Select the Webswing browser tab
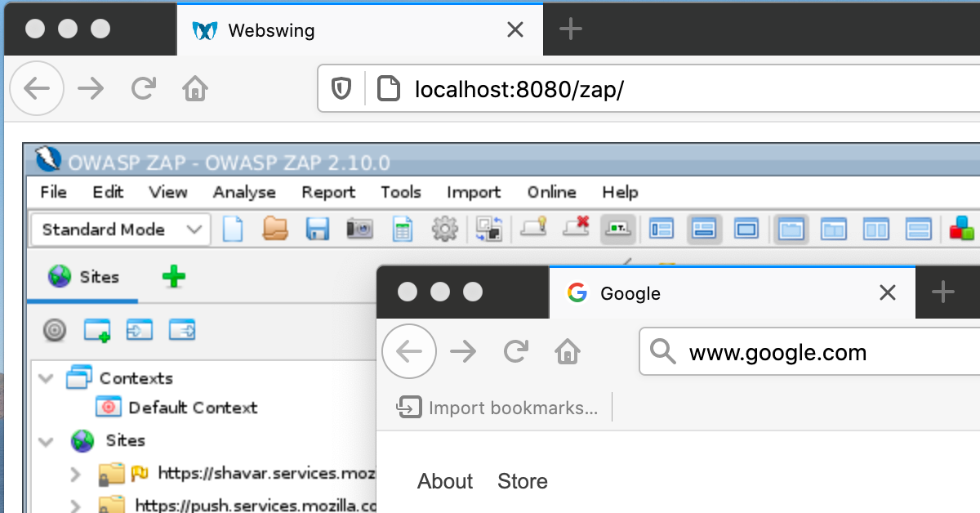The width and height of the screenshot is (980, 513). tap(360, 30)
